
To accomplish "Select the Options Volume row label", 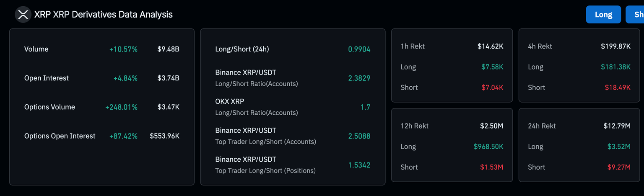I will 49,107.
